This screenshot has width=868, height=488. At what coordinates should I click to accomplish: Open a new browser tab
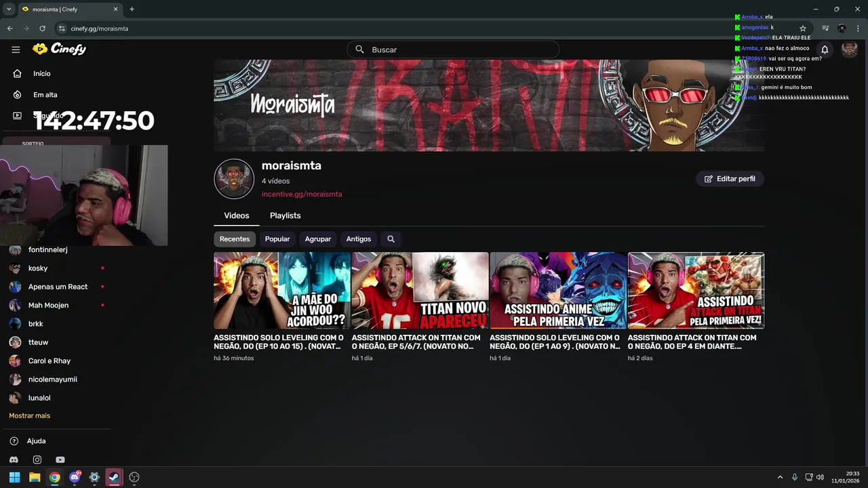click(132, 9)
